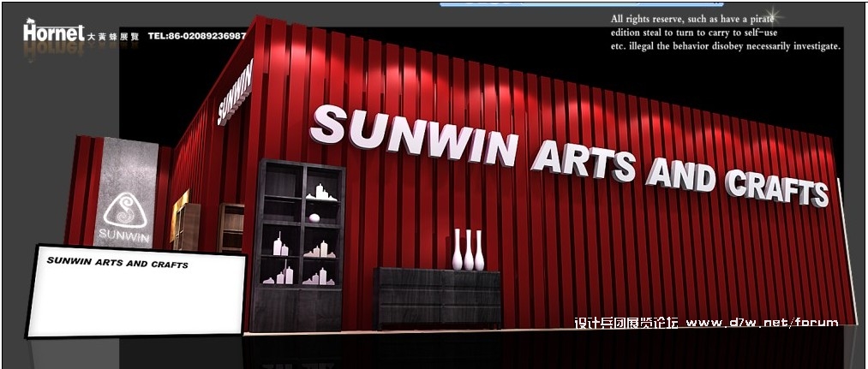The width and height of the screenshot is (868, 369).
Task: Click the tall dark display cabinet with white bottles
Action: coord(298,246)
